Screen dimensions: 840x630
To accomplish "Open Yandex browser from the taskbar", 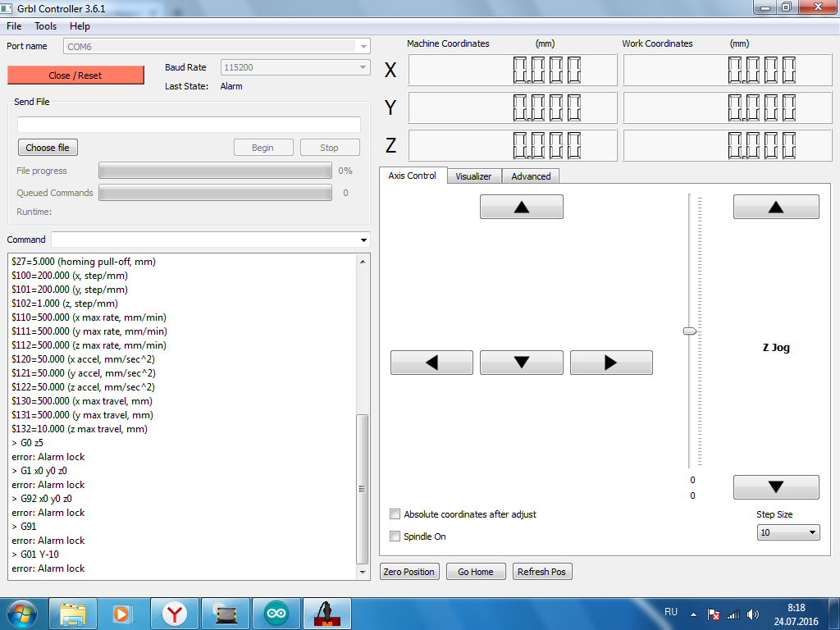I will pos(174,614).
